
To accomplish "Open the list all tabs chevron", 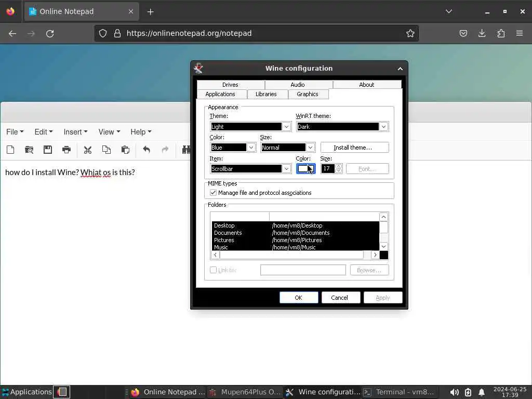I will tap(449, 11).
